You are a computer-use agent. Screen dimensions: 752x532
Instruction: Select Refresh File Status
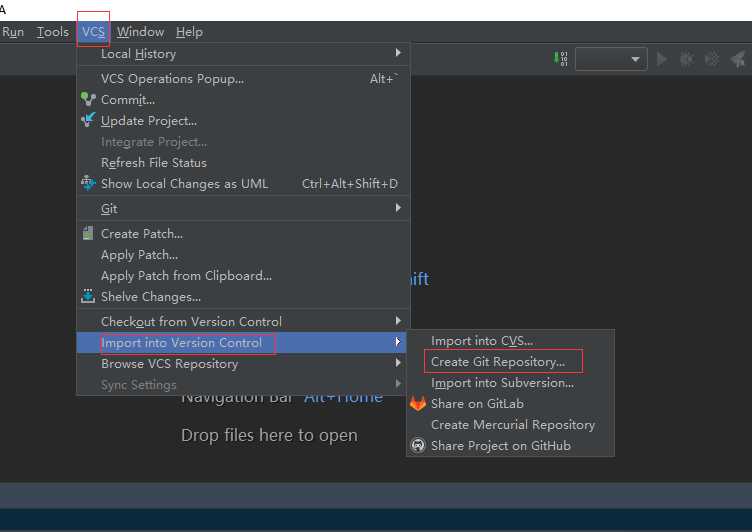(x=243, y=163)
